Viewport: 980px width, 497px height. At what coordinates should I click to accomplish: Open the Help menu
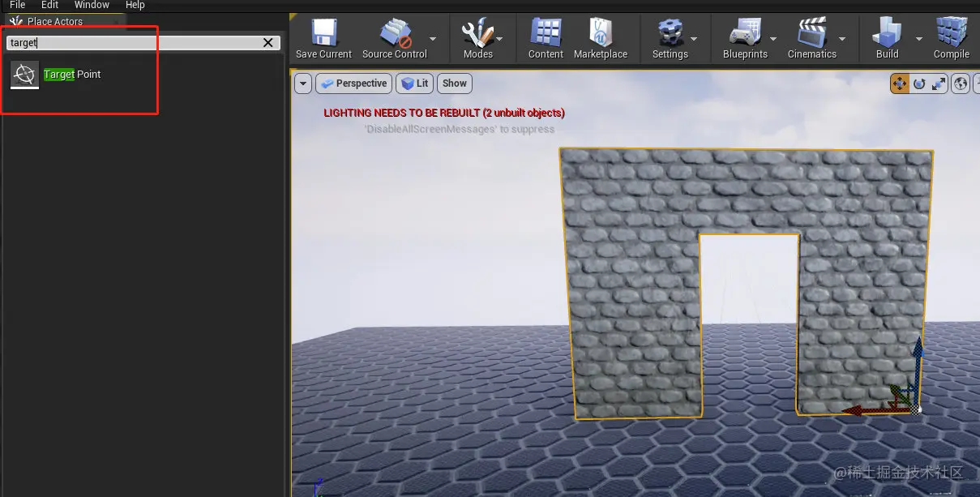(135, 5)
